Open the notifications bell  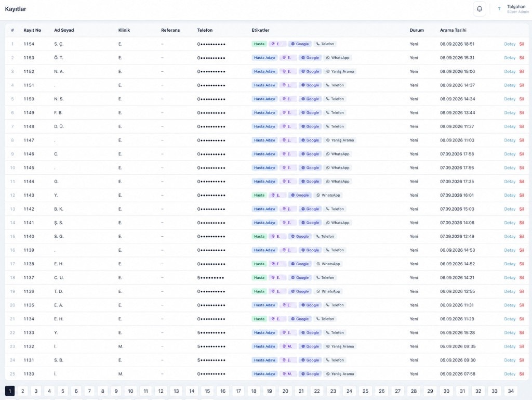coord(479,9)
